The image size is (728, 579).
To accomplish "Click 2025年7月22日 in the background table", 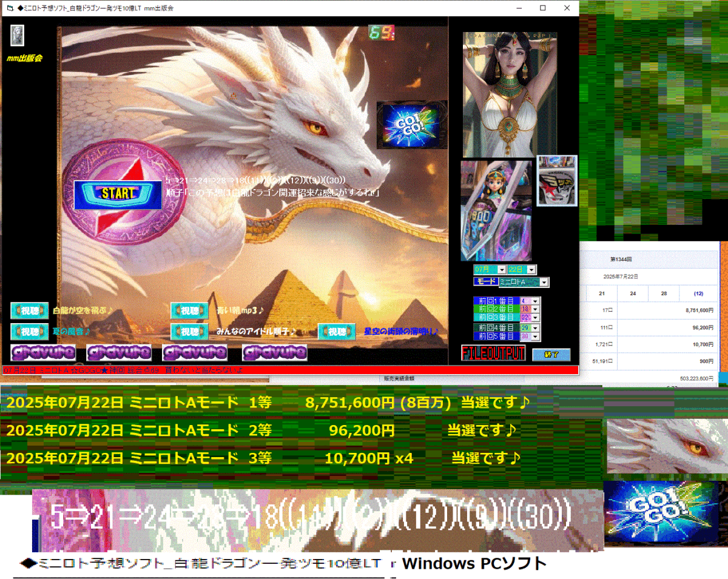I will tap(622, 276).
